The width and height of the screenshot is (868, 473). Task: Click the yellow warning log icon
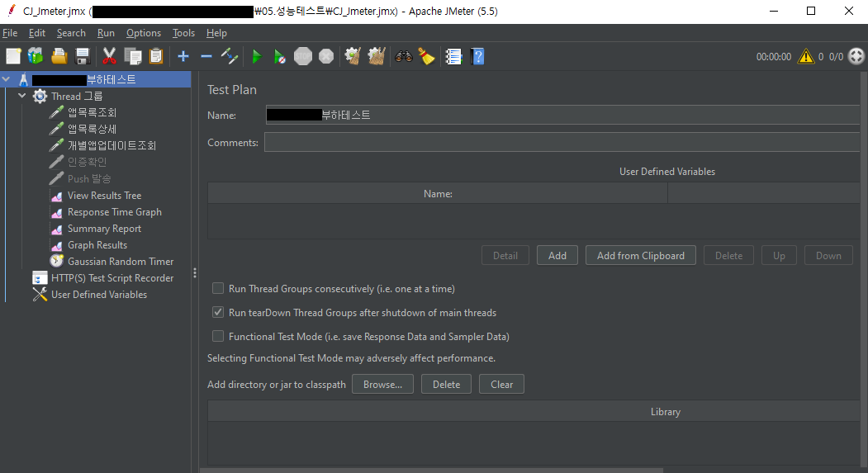pos(806,56)
